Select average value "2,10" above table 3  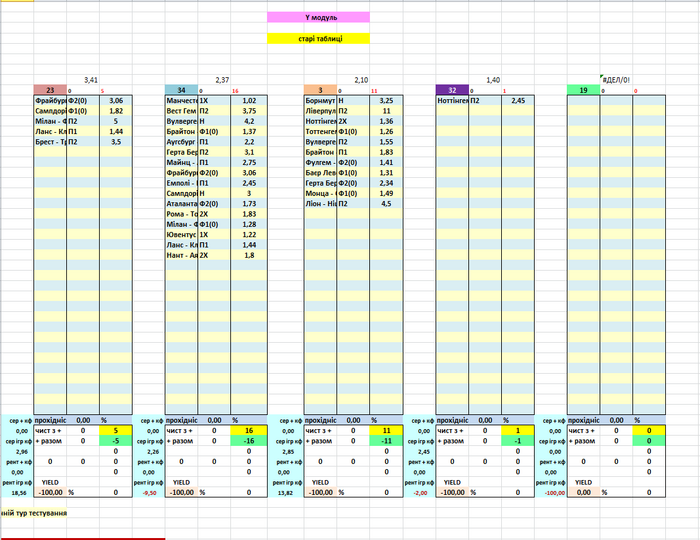[361, 80]
